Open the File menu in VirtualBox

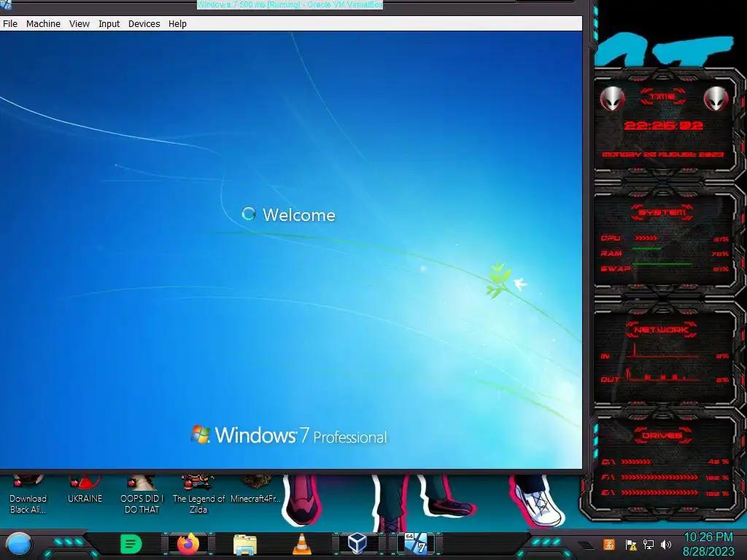(10, 24)
